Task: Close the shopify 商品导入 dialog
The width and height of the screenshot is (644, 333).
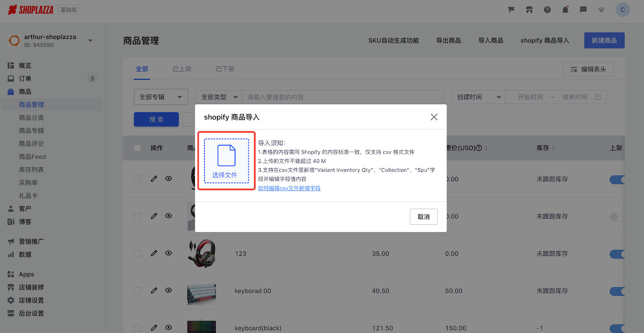Action: coord(434,117)
